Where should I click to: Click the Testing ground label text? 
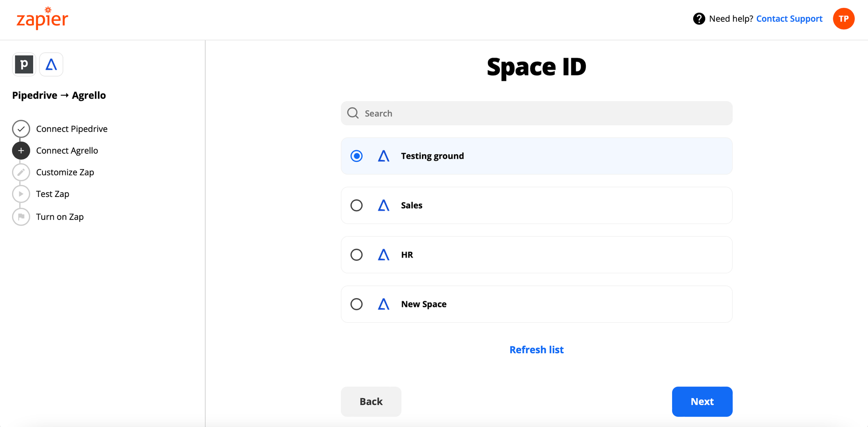(x=432, y=156)
